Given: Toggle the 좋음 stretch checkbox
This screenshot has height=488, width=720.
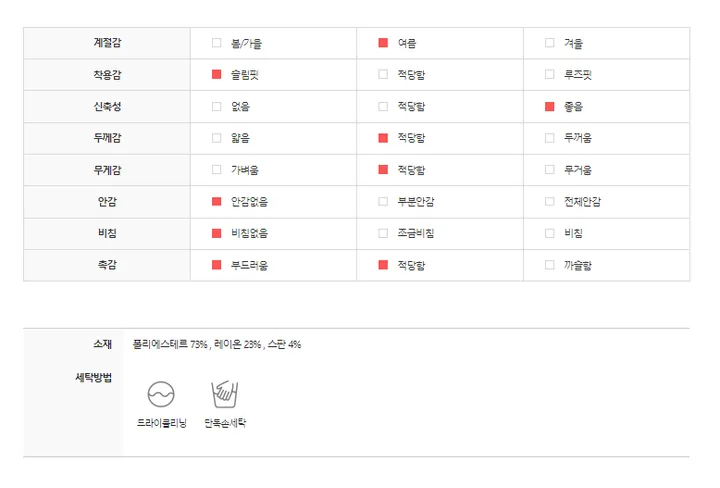Looking at the screenshot, I should [x=549, y=107].
